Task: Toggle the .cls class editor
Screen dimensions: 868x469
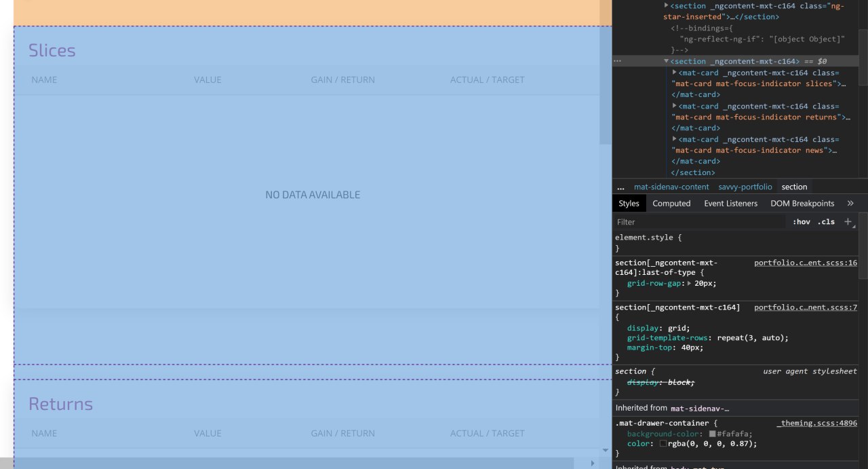Action: [826, 222]
